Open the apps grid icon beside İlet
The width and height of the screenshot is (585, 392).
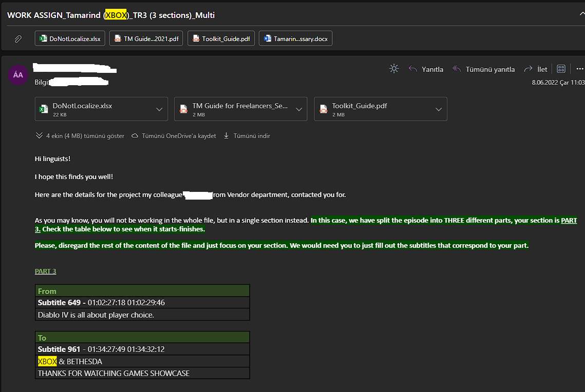point(561,69)
